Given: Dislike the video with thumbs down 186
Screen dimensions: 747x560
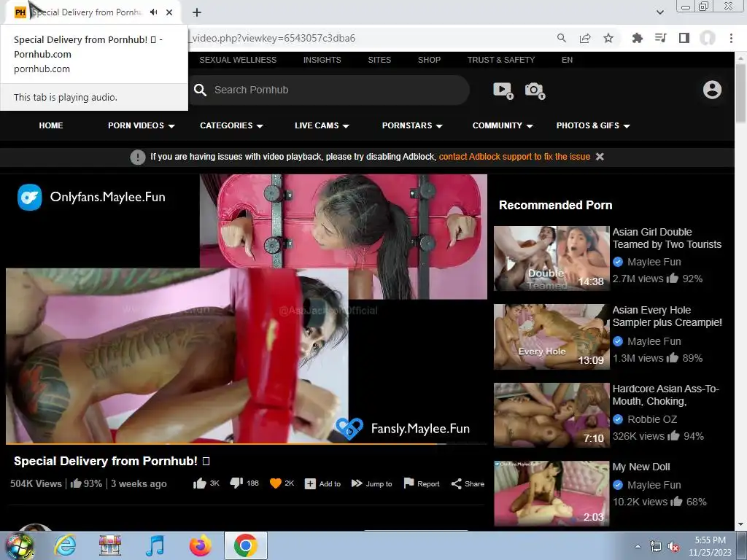Looking at the screenshot, I should [x=244, y=483].
